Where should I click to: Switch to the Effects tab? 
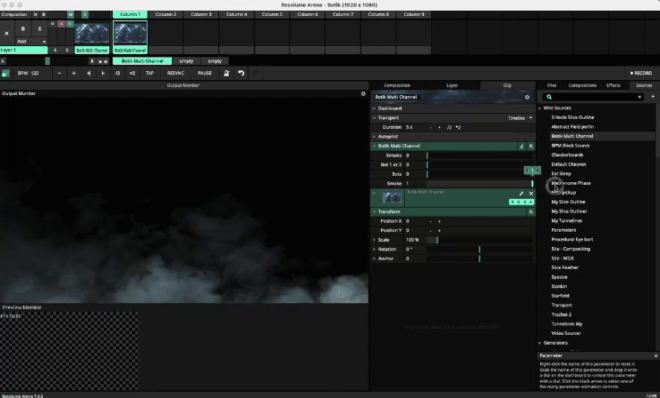tap(613, 85)
